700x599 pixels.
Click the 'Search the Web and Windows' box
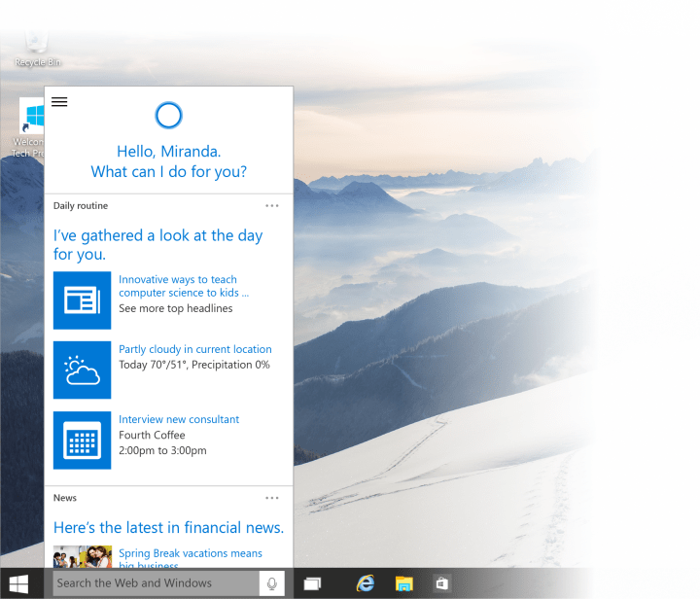click(156, 583)
